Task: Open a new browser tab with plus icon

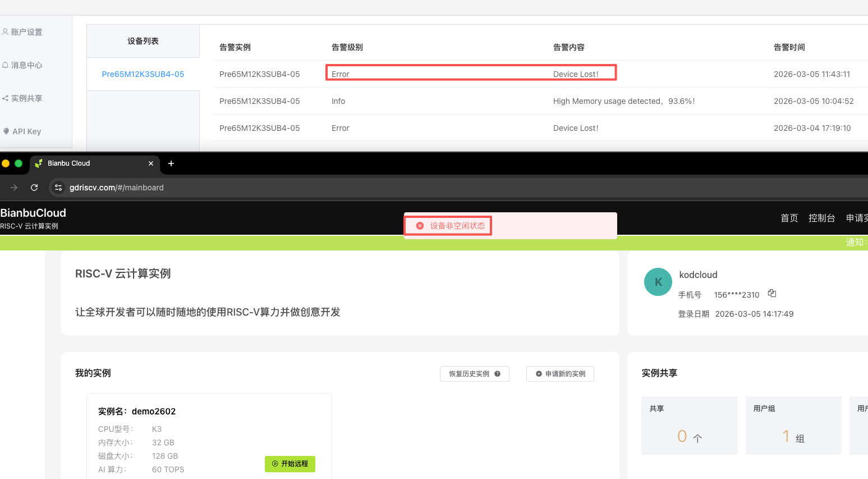Action: 171,163
